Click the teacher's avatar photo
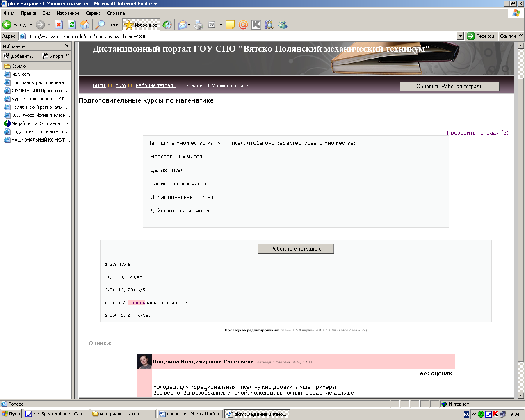 144,361
